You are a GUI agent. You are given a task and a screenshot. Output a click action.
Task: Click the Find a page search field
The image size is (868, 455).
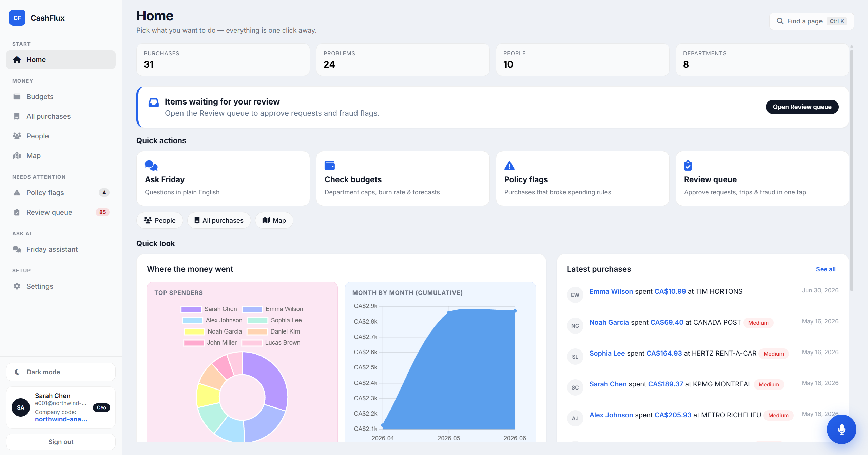[x=812, y=21]
